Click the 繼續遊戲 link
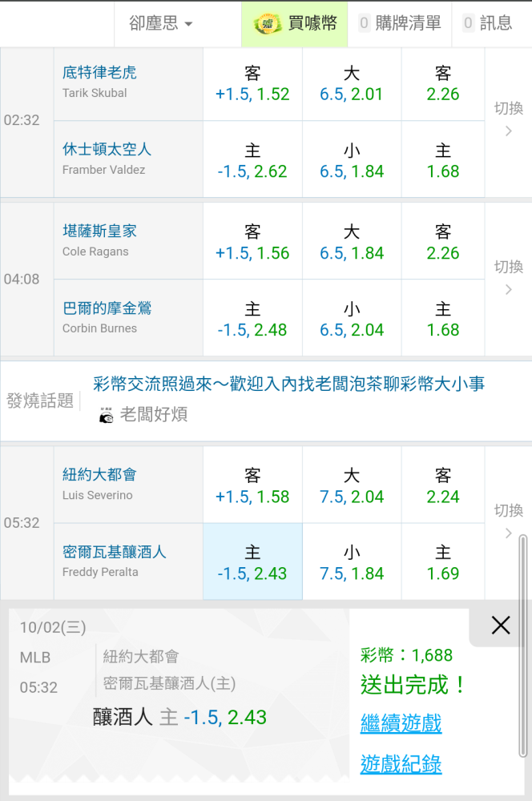Screen dimensions: 532x801 [401, 724]
